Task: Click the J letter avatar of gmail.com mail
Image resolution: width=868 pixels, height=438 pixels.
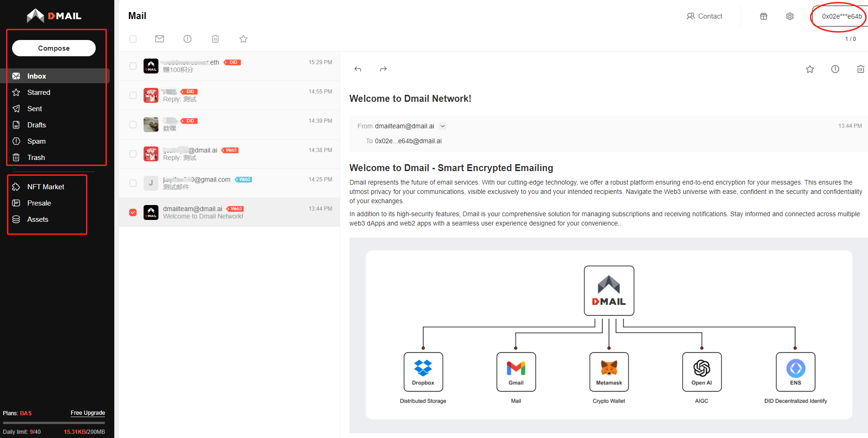Action: click(151, 183)
